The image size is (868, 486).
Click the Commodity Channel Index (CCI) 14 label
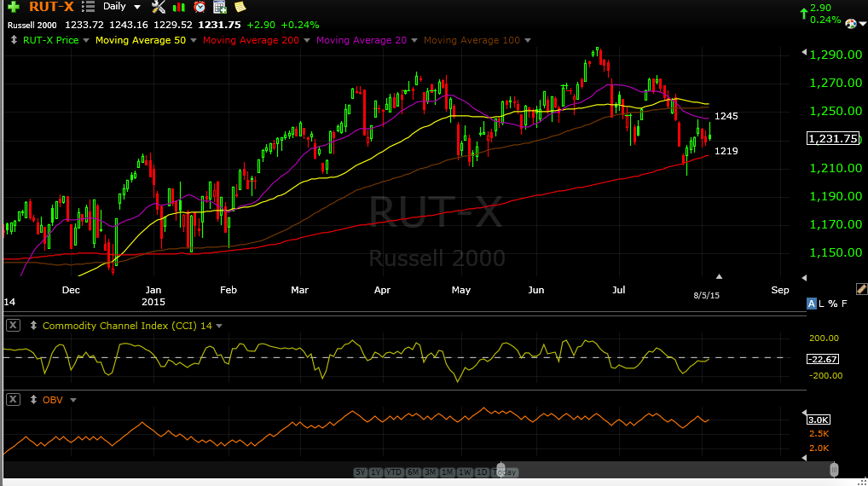coord(127,326)
